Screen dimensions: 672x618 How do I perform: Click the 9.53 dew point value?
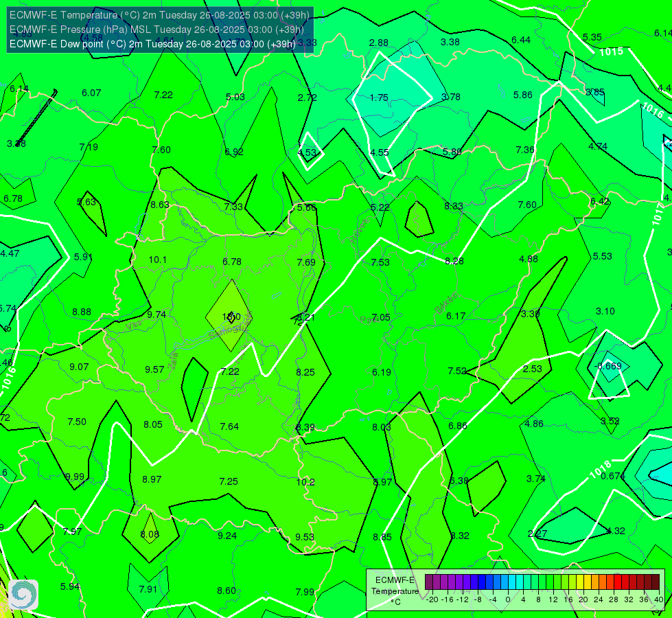[305, 537]
